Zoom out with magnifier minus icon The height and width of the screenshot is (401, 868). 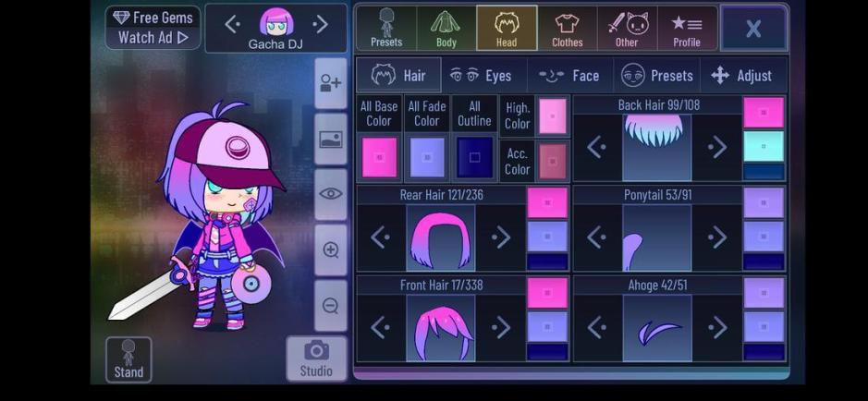(331, 305)
